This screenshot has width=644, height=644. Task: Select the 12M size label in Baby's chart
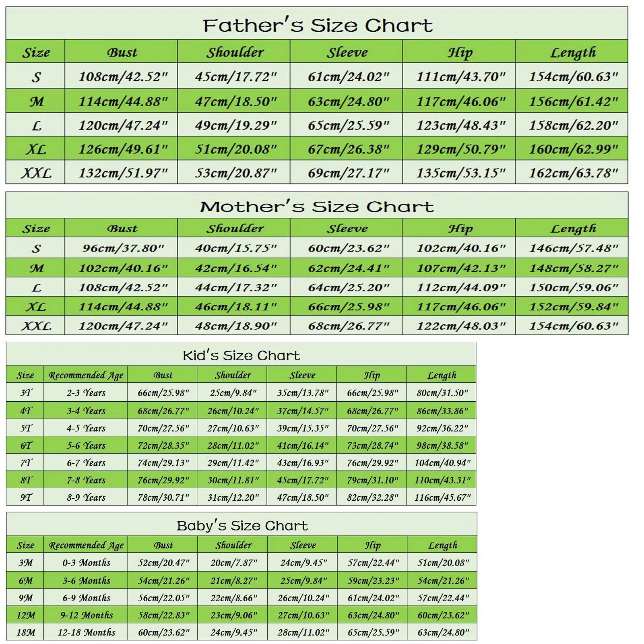tap(26, 615)
